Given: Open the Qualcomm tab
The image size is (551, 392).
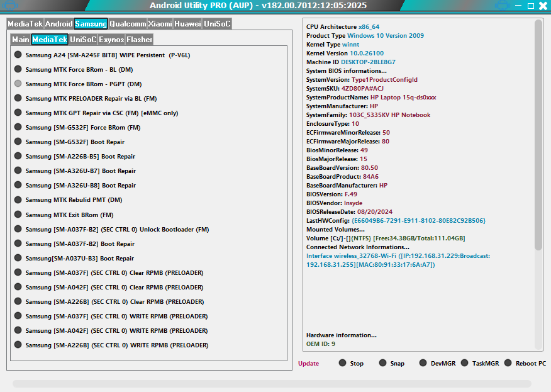Looking at the screenshot, I should [128, 23].
